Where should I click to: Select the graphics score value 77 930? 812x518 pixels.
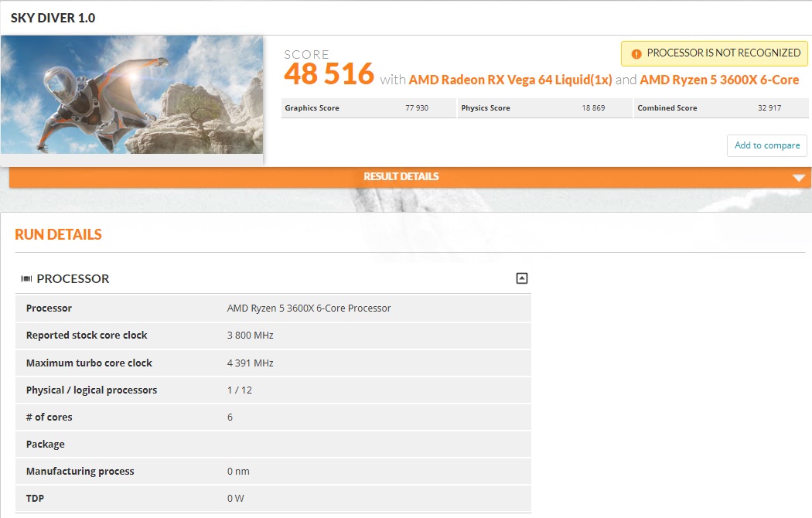coord(417,108)
